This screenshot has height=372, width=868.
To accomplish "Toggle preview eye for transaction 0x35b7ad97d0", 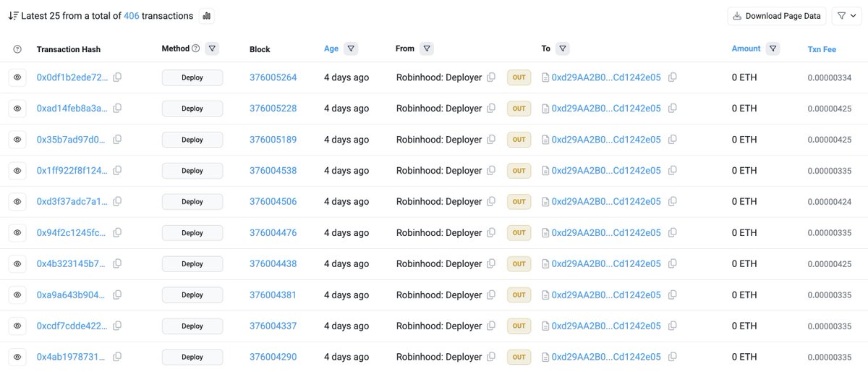I will [18, 140].
